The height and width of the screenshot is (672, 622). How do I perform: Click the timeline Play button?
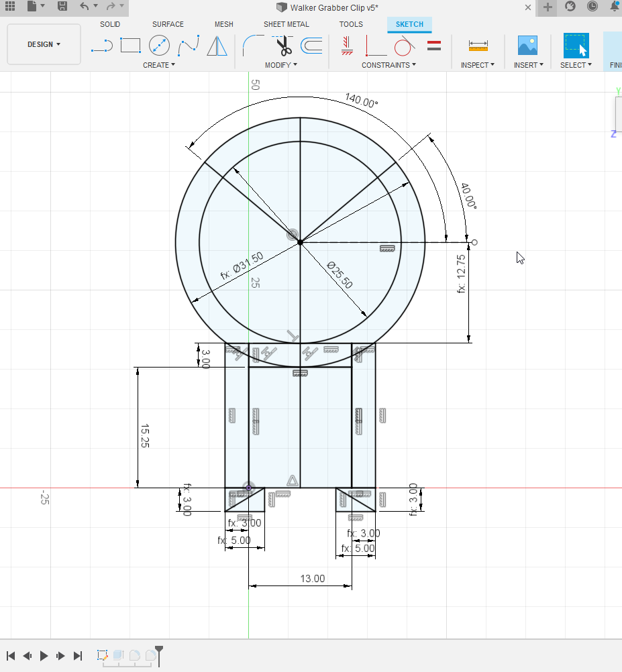[44, 656]
